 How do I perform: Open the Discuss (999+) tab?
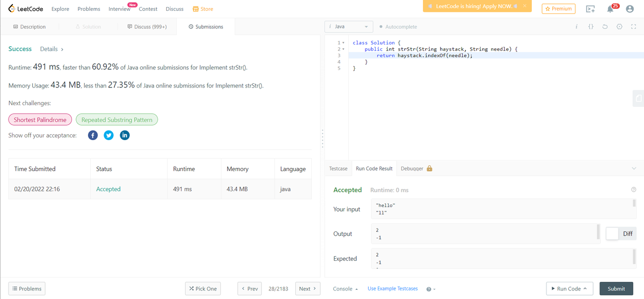[x=147, y=27]
